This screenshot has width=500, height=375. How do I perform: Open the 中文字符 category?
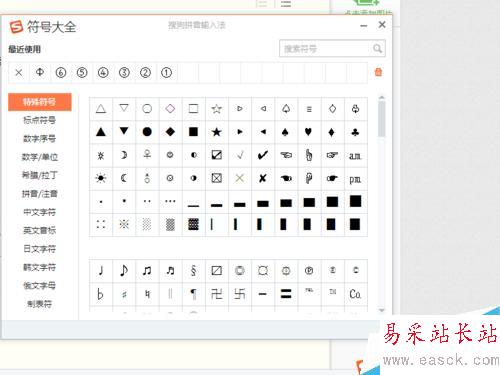(x=40, y=212)
